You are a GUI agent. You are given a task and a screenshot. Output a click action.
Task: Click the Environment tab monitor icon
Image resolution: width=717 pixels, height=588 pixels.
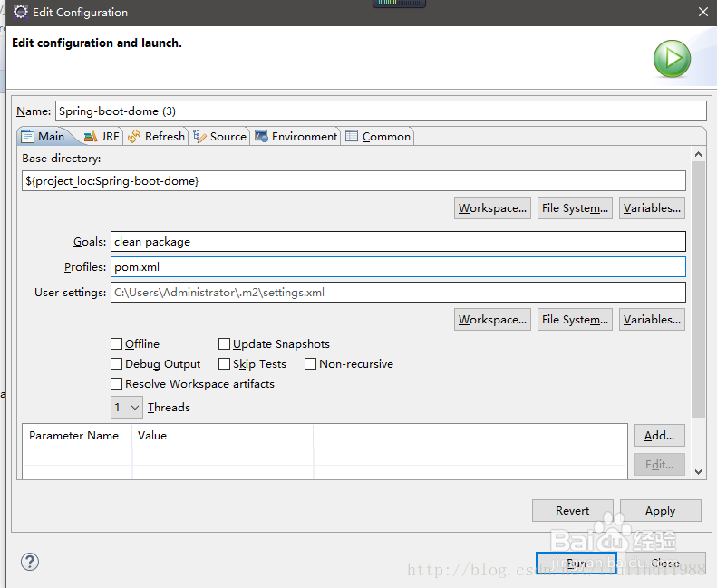coord(261,136)
